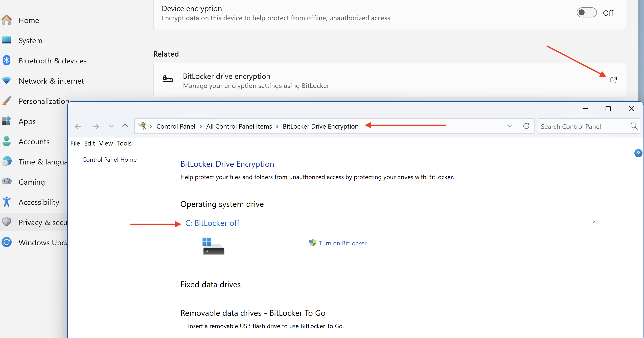
Task: Open BitLocker drive encryption external link icon
Action: click(613, 80)
